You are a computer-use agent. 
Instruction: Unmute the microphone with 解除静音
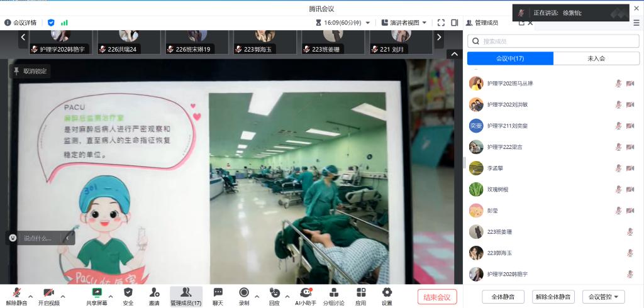point(16,296)
